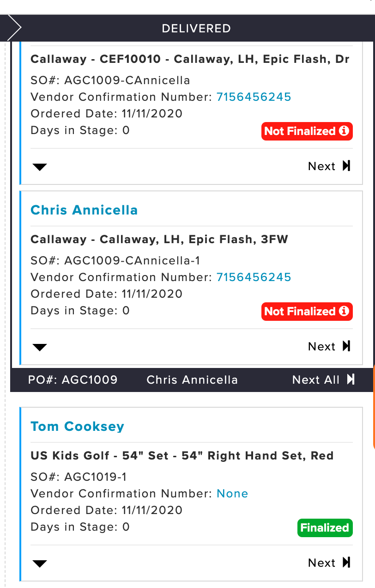This screenshot has height=588, width=375.
Task: Click Not Finalized badge on AGC1009-CAnnicella-1
Action: point(307,312)
